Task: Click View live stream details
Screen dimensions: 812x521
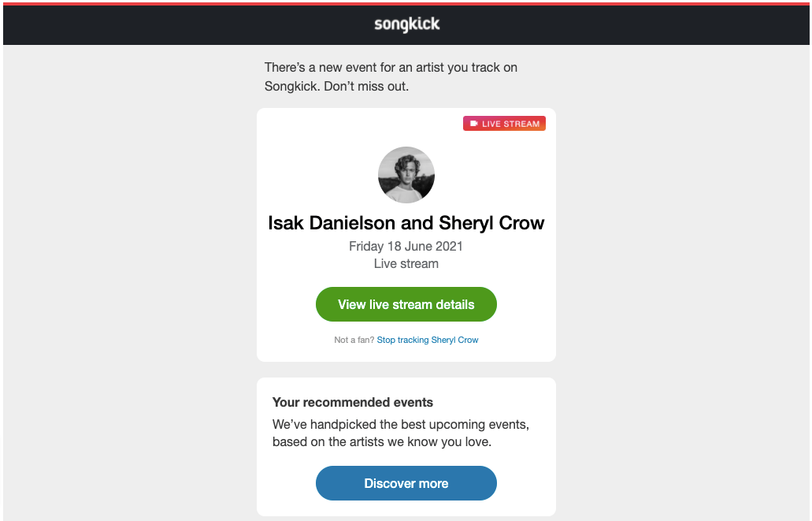Action: pyautogui.click(x=406, y=304)
